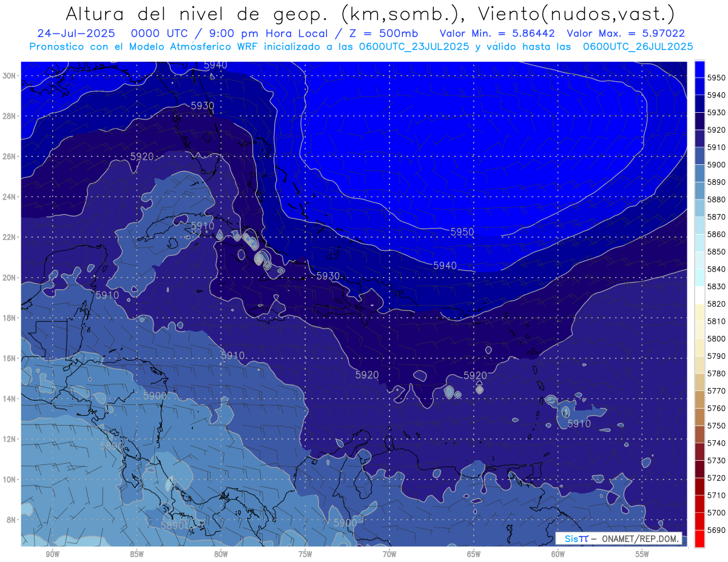Click the '16N' latitude axis label

pos(10,358)
